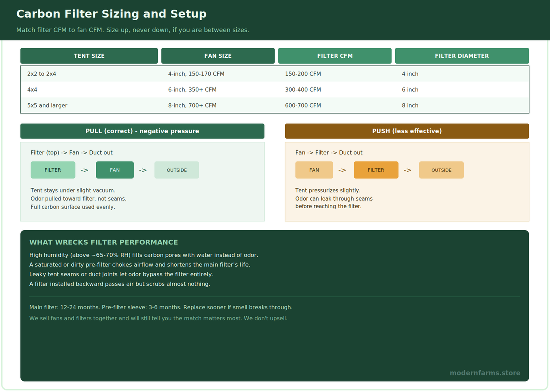Click '4-inch, 150-170 CFM' fan cell

point(196,74)
